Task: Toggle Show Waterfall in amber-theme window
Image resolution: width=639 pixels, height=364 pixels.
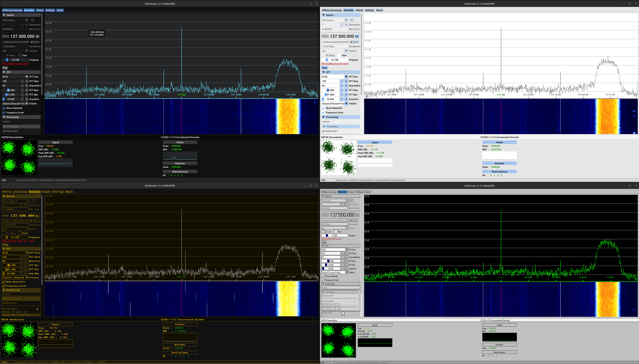Action: point(3,282)
